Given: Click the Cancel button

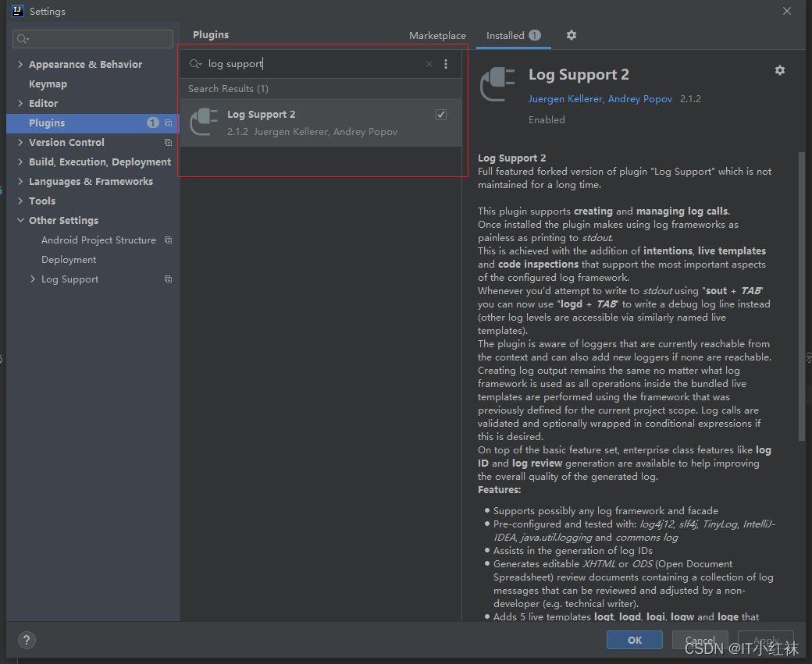Looking at the screenshot, I should 700,640.
